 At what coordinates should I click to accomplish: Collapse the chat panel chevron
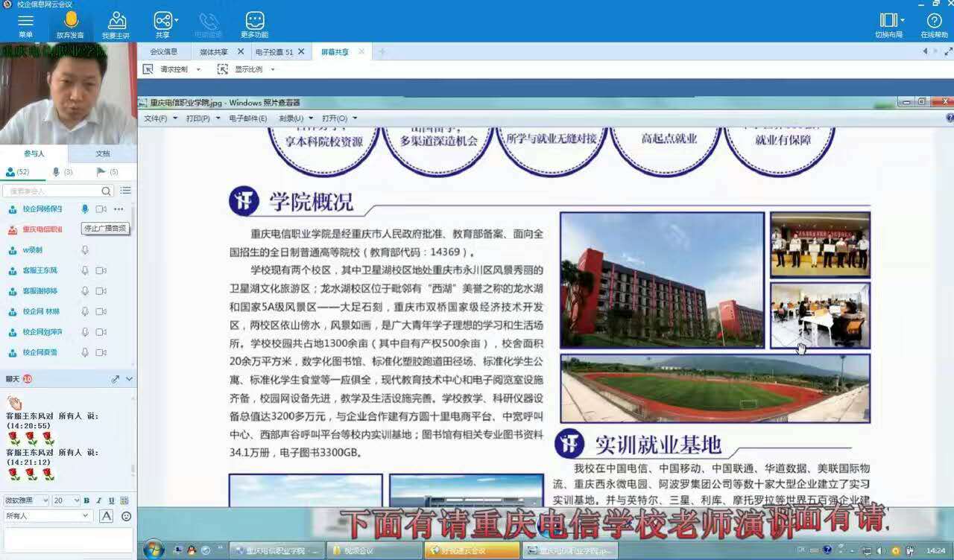point(130,379)
